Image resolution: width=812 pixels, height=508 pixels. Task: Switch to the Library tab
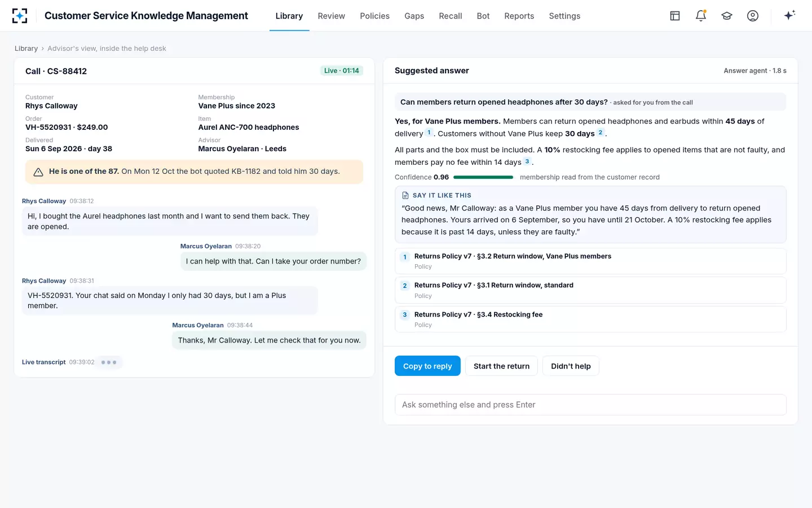pyautogui.click(x=289, y=16)
